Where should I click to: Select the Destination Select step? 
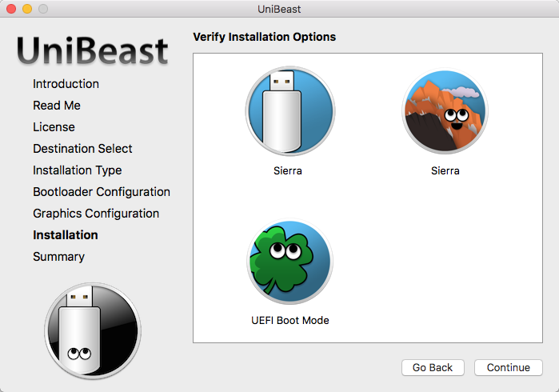pyautogui.click(x=82, y=149)
